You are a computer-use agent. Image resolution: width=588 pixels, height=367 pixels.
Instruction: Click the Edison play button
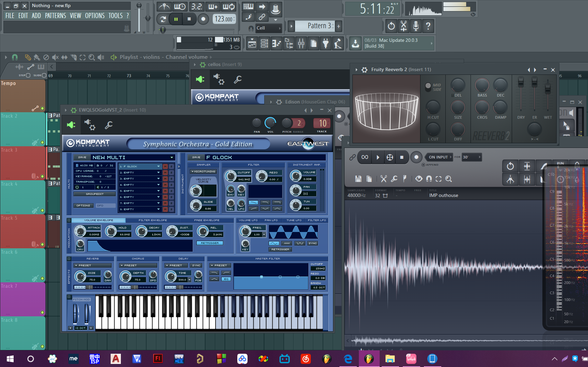[x=378, y=157]
